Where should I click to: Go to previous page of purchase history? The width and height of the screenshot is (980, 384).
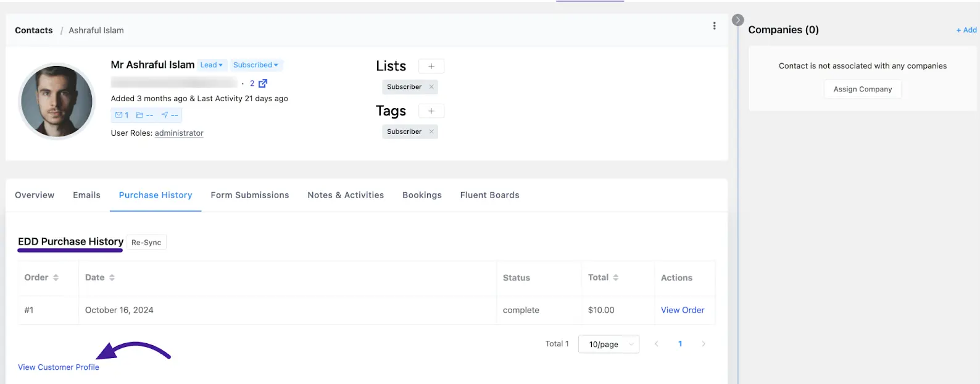pos(657,344)
